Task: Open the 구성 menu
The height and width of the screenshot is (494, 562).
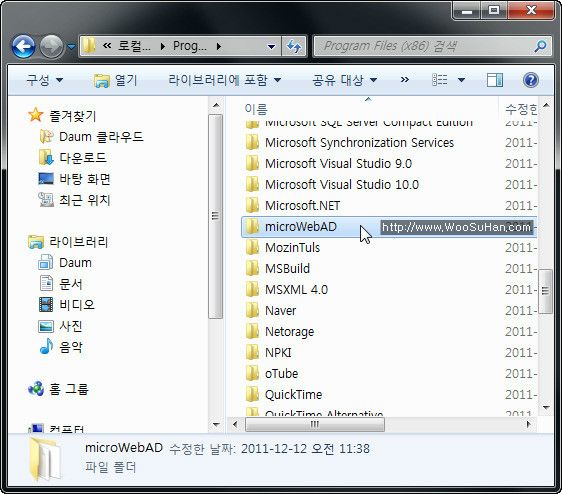Action: click(x=44, y=80)
